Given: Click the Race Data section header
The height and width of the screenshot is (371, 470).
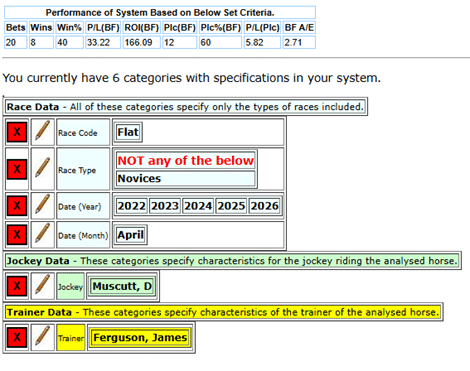Looking at the screenshot, I should coord(185,107).
